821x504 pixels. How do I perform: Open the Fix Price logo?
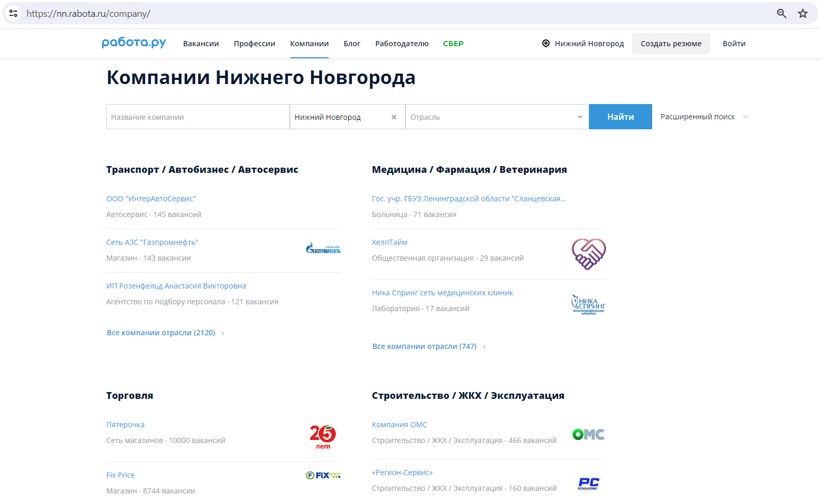point(323,475)
